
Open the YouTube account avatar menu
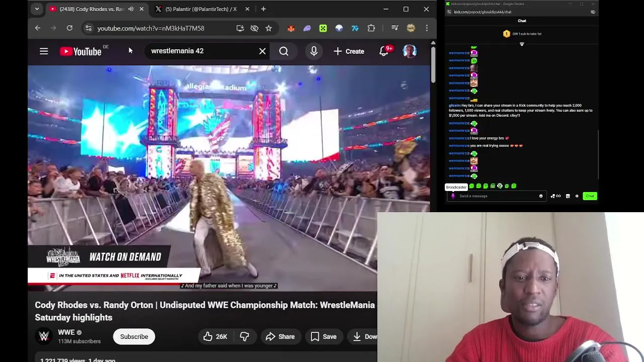click(410, 51)
